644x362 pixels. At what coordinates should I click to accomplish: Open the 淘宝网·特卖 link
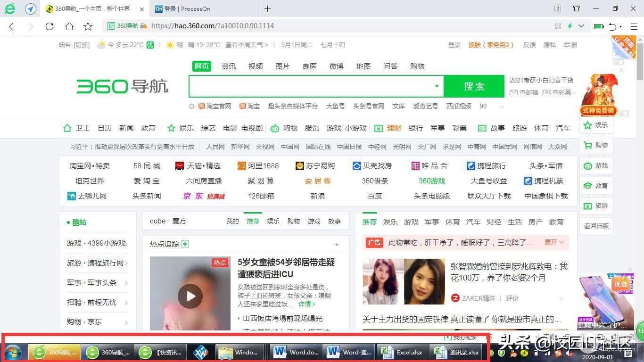90,166
